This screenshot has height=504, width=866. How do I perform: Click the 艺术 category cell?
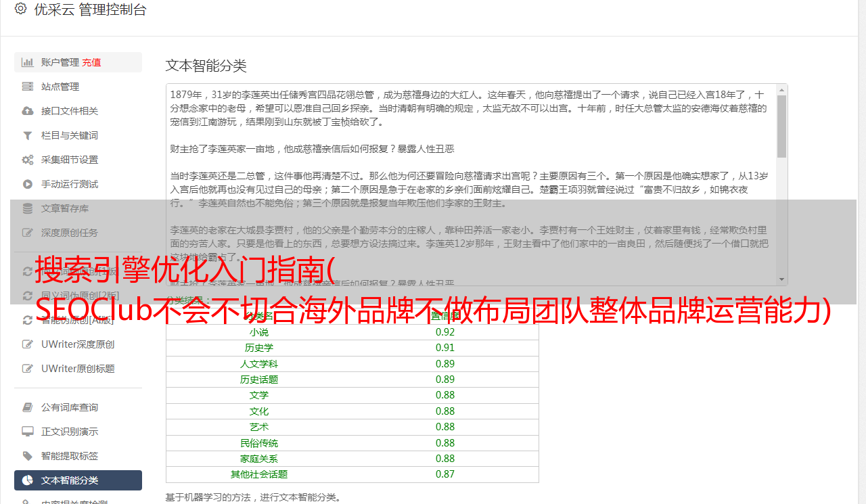tap(259, 427)
